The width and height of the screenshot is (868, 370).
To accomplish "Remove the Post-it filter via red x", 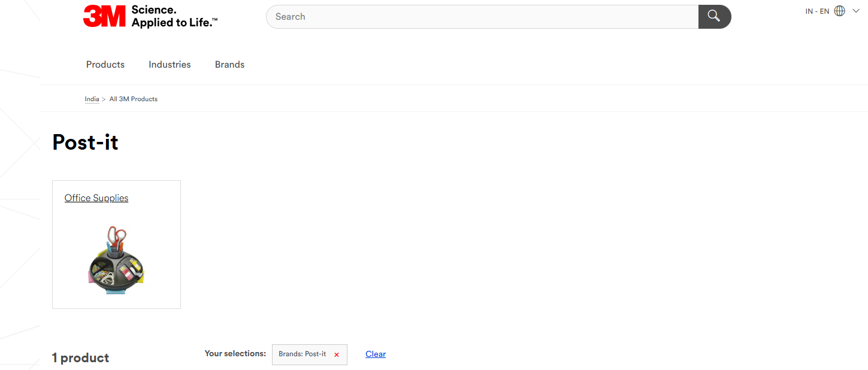I will click(x=337, y=354).
